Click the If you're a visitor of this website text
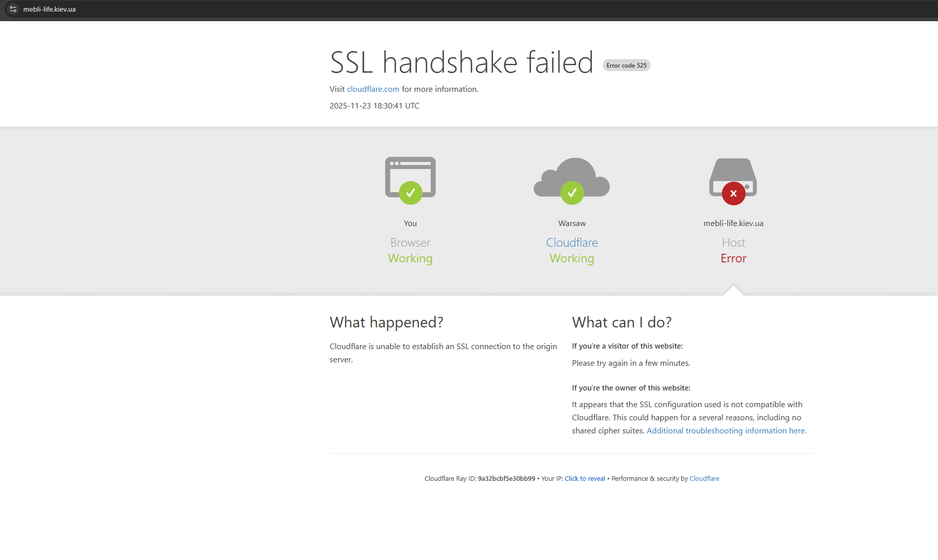This screenshot has height=560, width=938. pyautogui.click(x=627, y=346)
